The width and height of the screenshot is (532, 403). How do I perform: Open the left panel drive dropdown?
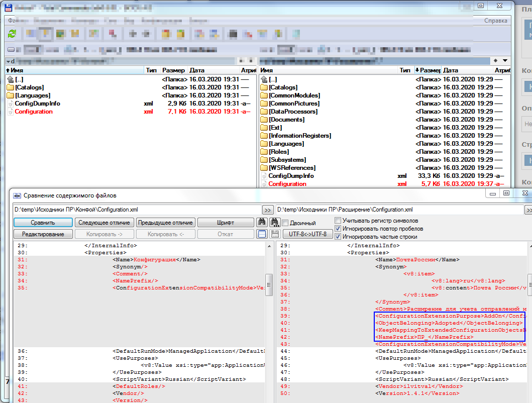(x=9, y=61)
